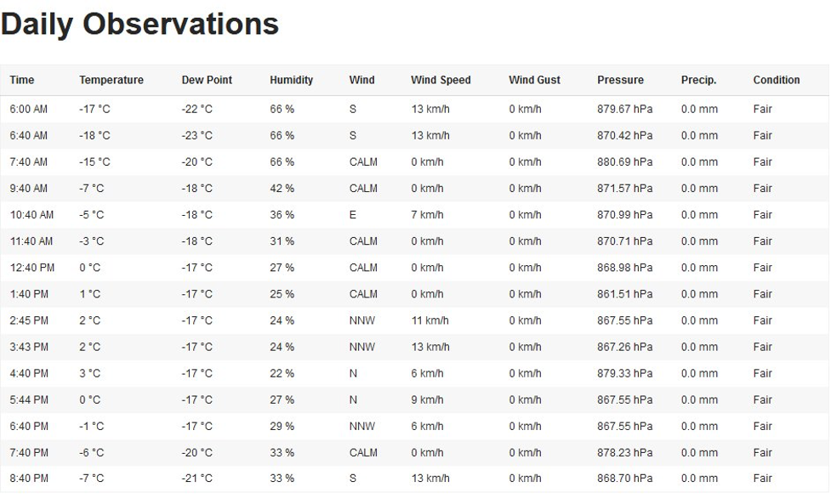Select the 3 °C temperature cell

pos(89,374)
